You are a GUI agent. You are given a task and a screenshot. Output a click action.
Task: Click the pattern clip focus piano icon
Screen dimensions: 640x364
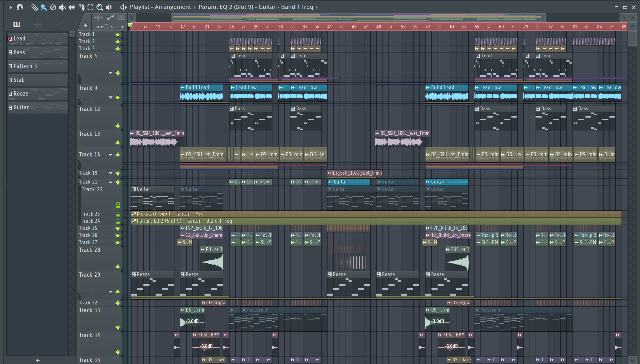click(x=121, y=18)
